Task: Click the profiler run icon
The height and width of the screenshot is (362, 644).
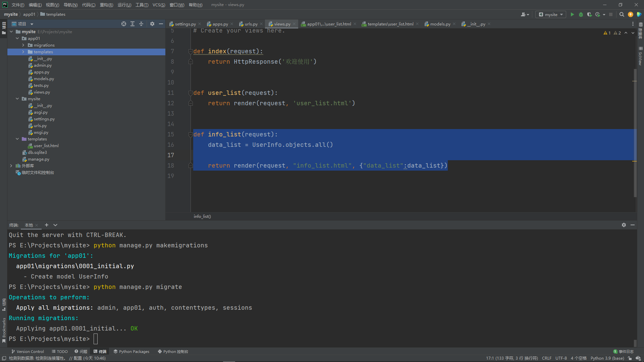Action: point(598,14)
